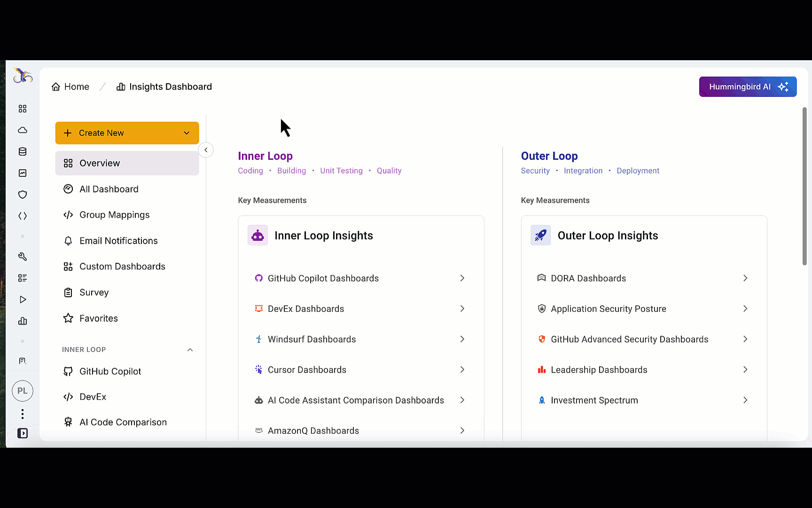Collapse the side panel with arrow button
This screenshot has height=508, width=812.
tap(206, 150)
